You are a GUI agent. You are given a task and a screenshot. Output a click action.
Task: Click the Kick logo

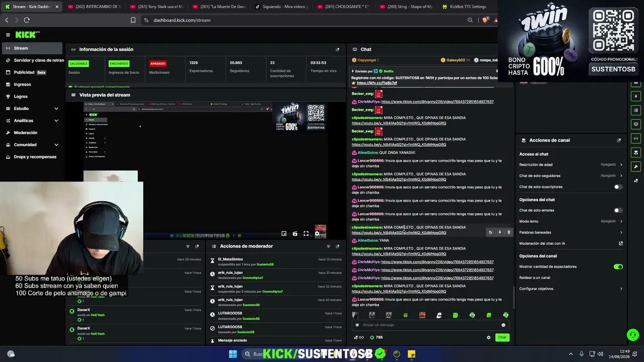point(28,35)
